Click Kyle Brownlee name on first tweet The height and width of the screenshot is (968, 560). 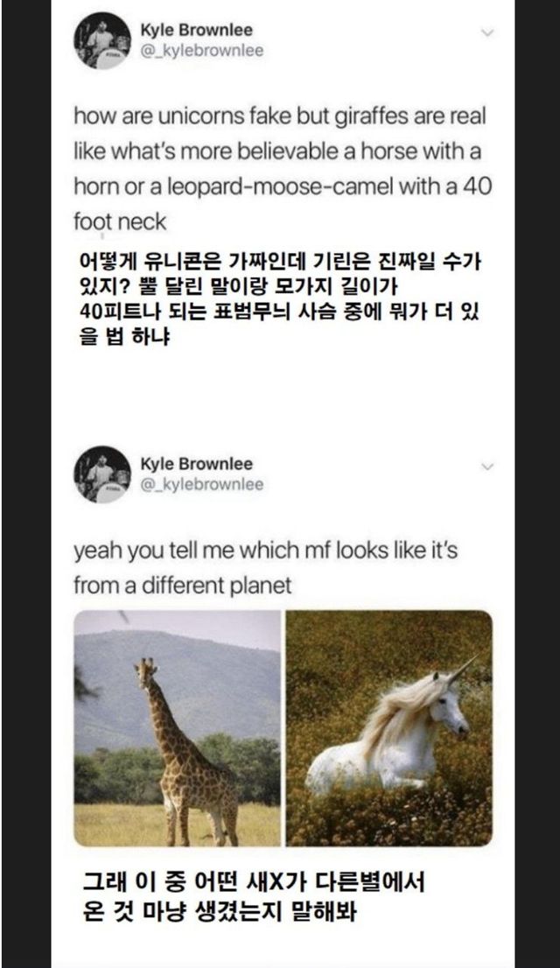click(196, 31)
